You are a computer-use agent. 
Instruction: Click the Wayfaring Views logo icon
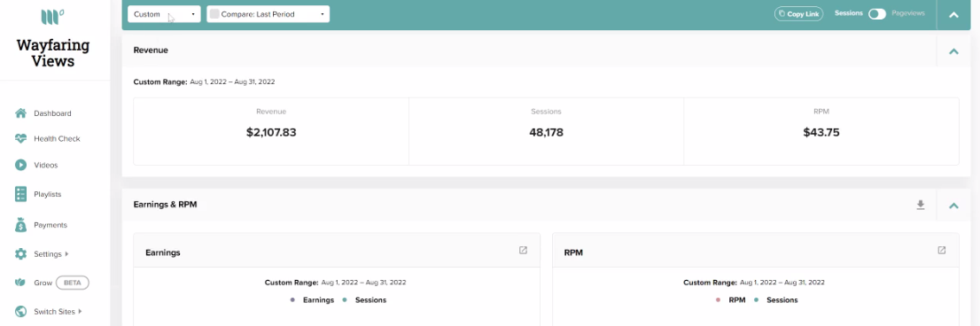[x=52, y=17]
